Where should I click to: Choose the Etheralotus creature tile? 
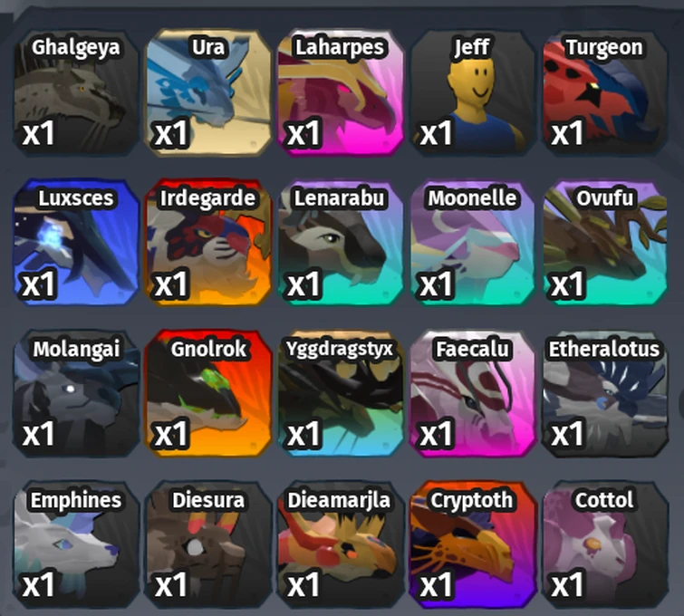[605, 393]
